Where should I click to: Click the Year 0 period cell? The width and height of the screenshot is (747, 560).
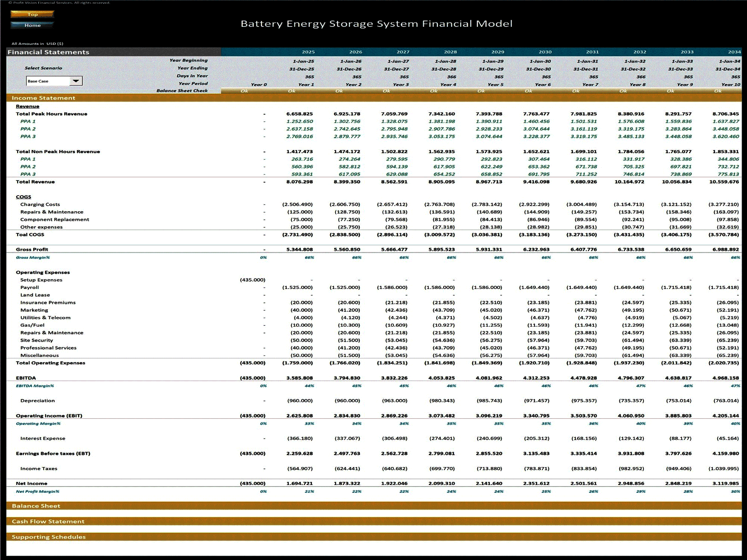pos(259,84)
